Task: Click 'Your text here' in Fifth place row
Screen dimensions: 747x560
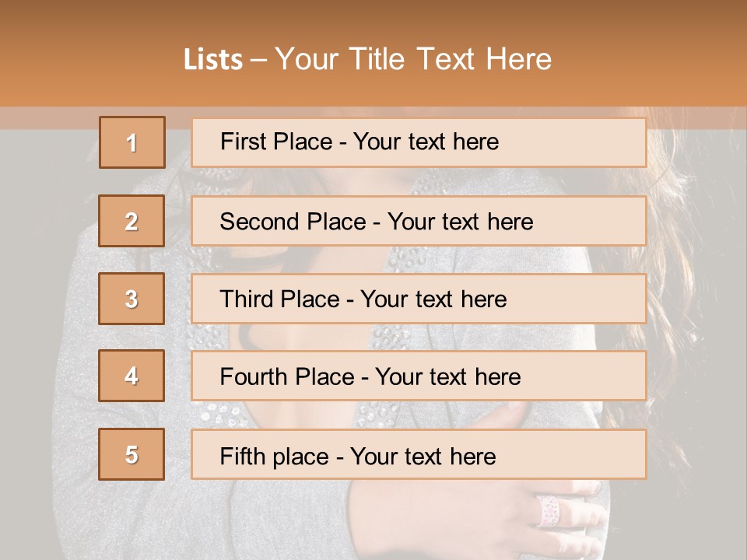Action: tap(423, 457)
